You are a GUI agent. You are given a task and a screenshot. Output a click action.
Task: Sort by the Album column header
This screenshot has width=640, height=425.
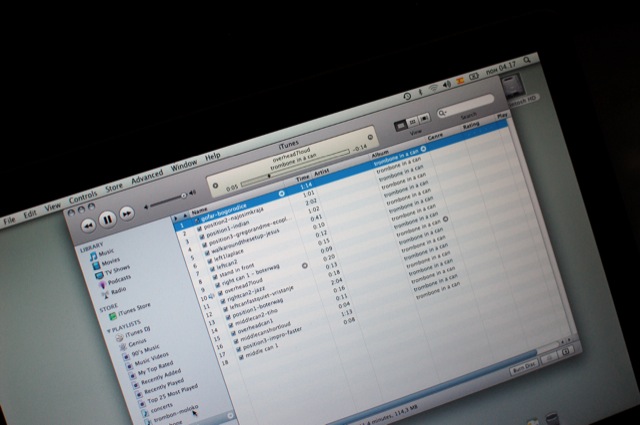click(x=380, y=154)
